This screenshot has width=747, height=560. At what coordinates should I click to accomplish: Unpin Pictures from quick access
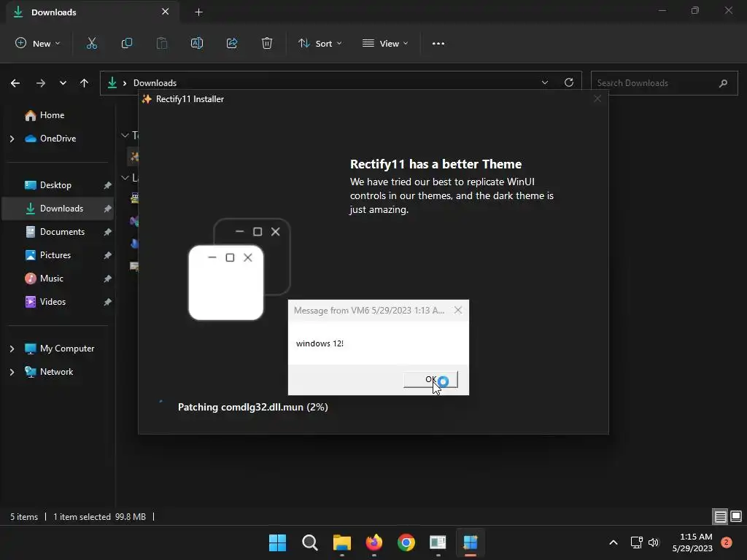108,255
